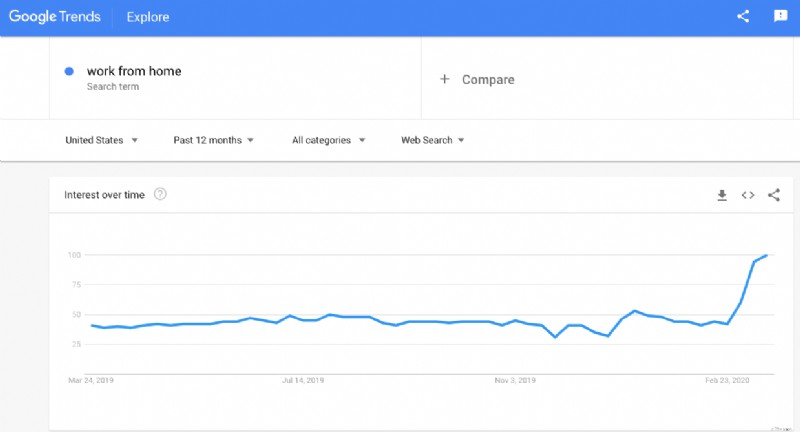The width and height of the screenshot is (800, 432).
Task: Click the Feb 23, 2020 axis label
Action: point(726,380)
